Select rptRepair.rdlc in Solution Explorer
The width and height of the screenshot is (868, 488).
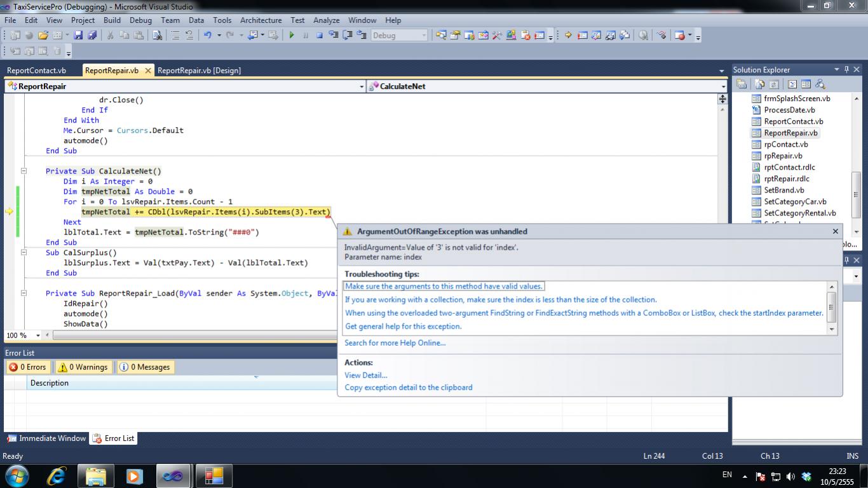(786, 179)
